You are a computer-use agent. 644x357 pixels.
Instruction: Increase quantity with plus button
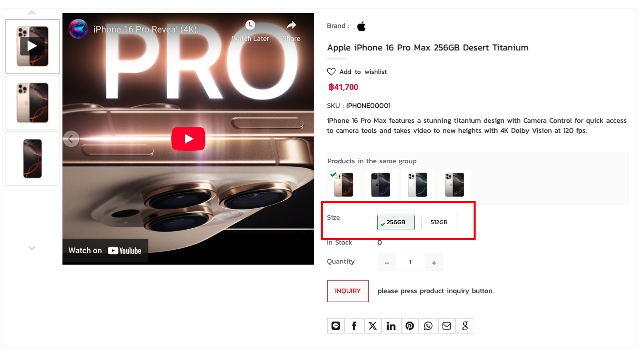click(434, 262)
